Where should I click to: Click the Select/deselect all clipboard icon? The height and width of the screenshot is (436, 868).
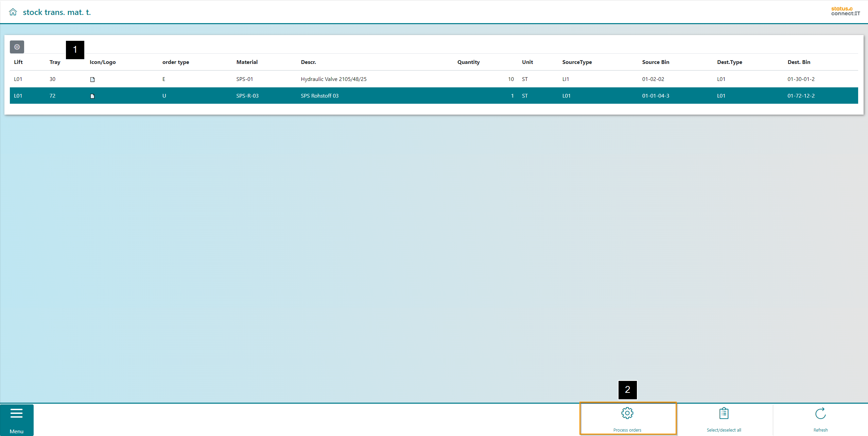coord(724,413)
